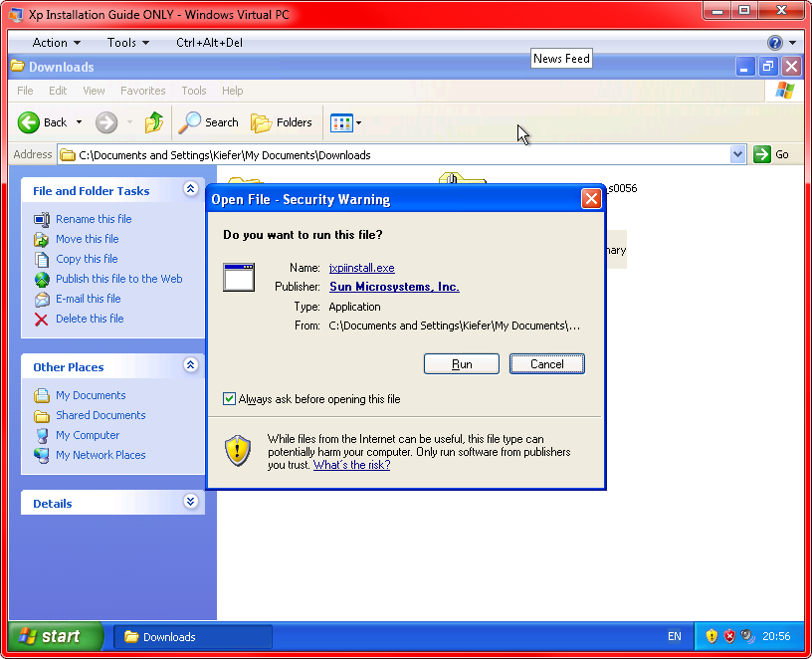This screenshot has height=659, width=812.
Task: Click the warning shield icon in dialog
Action: (x=238, y=450)
